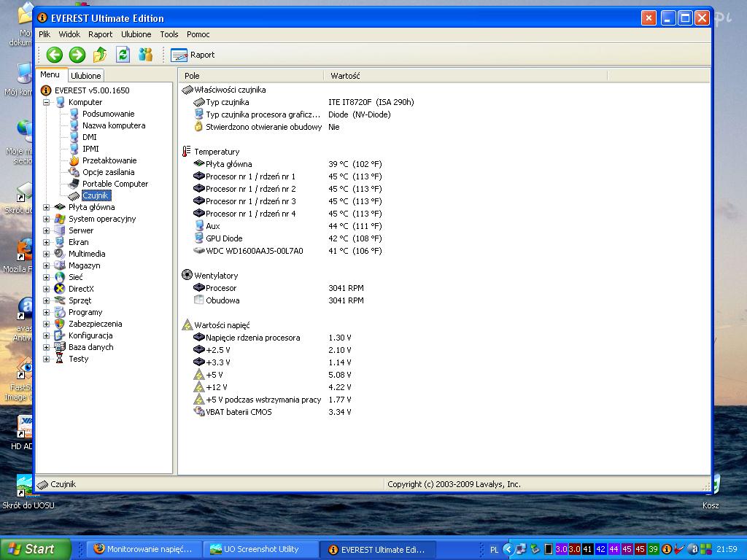Open the Raport report wizard

click(193, 55)
